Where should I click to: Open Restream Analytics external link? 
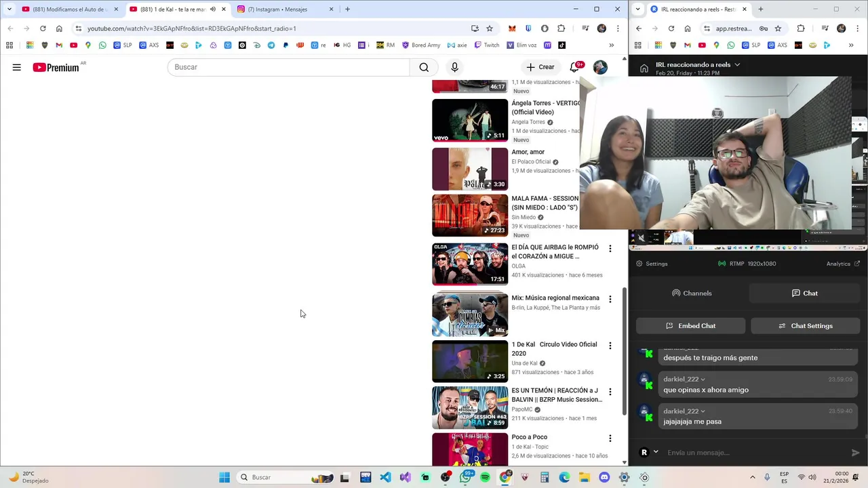[843, 264]
